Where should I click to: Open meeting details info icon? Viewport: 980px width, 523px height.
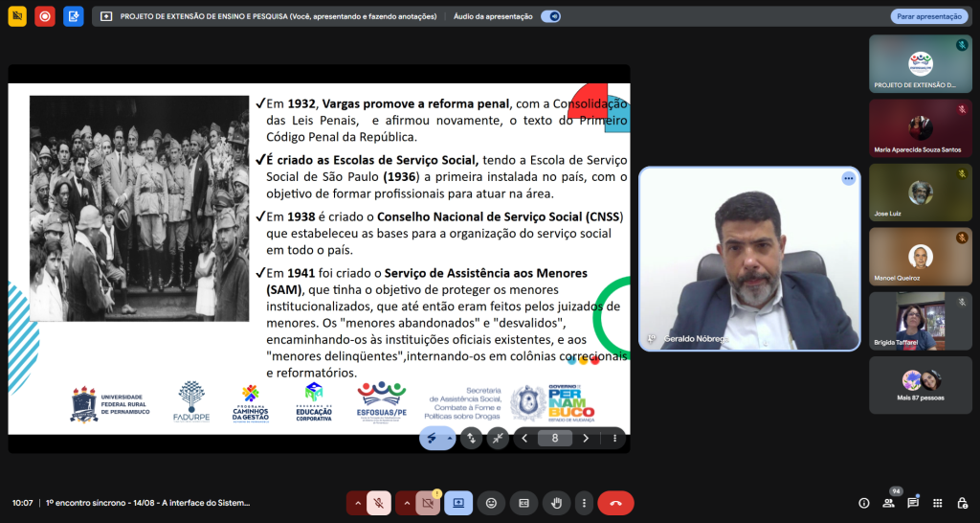(x=864, y=503)
